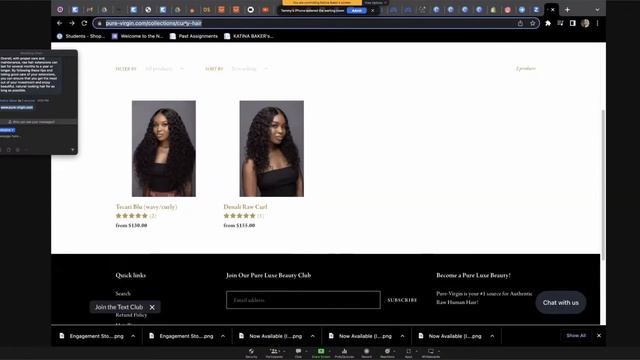Go back using the browser back arrow
Image resolution: width=640 pixels, height=360 pixels.
(x=60, y=23)
